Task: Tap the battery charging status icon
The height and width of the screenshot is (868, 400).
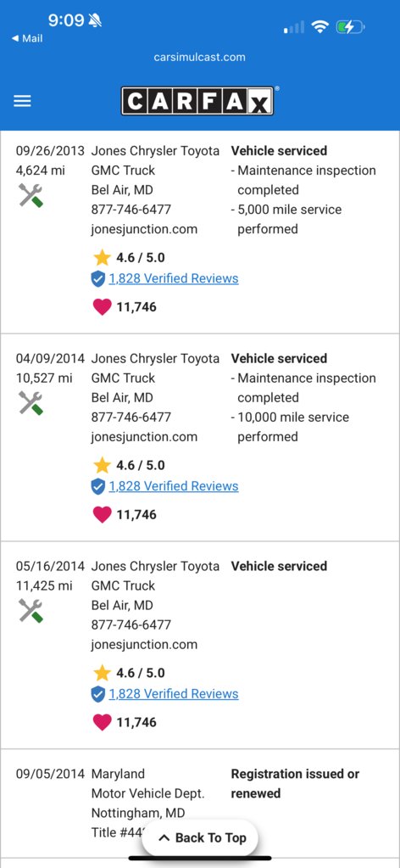Action: (x=350, y=26)
